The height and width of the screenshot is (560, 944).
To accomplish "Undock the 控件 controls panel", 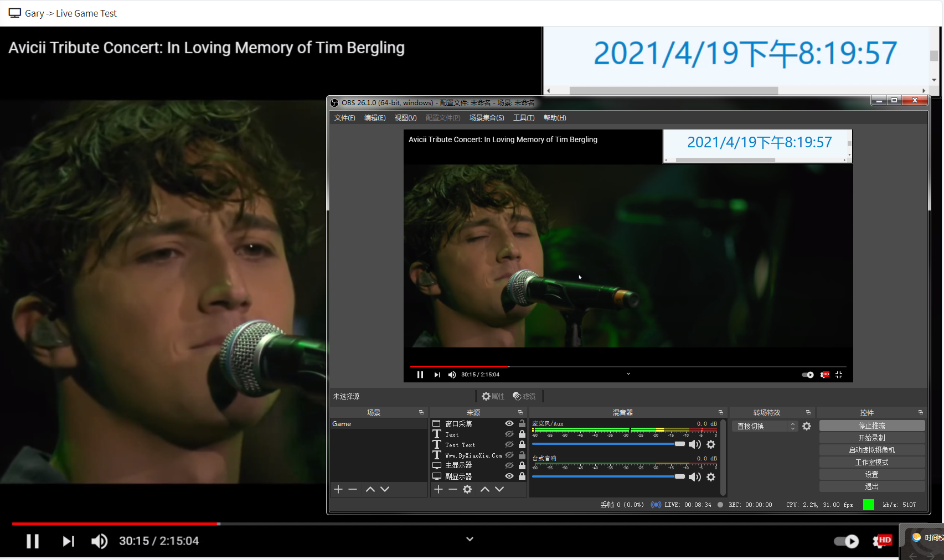I will [x=921, y=412].
